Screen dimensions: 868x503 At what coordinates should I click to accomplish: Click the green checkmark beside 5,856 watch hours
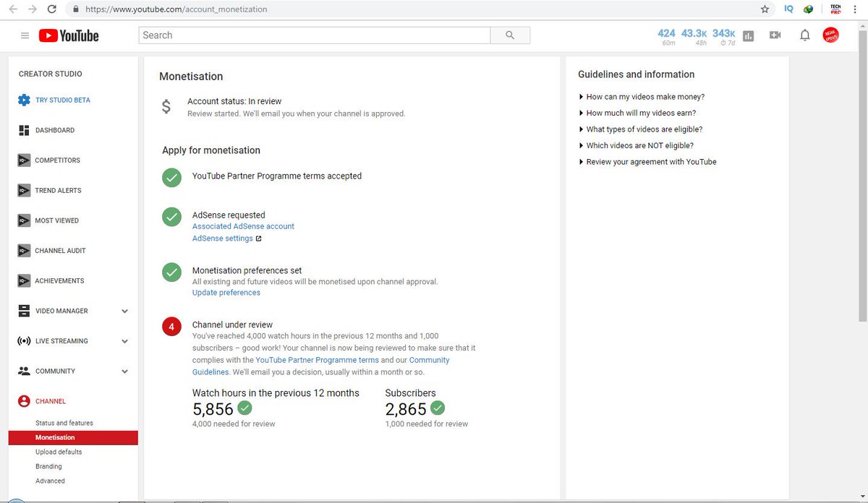244,408
